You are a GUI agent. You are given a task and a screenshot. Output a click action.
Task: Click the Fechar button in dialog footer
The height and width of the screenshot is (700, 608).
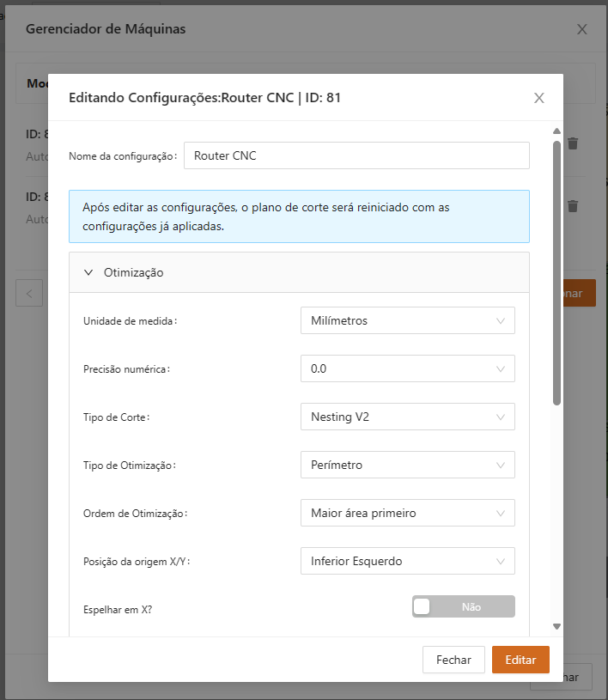point(453,660)
